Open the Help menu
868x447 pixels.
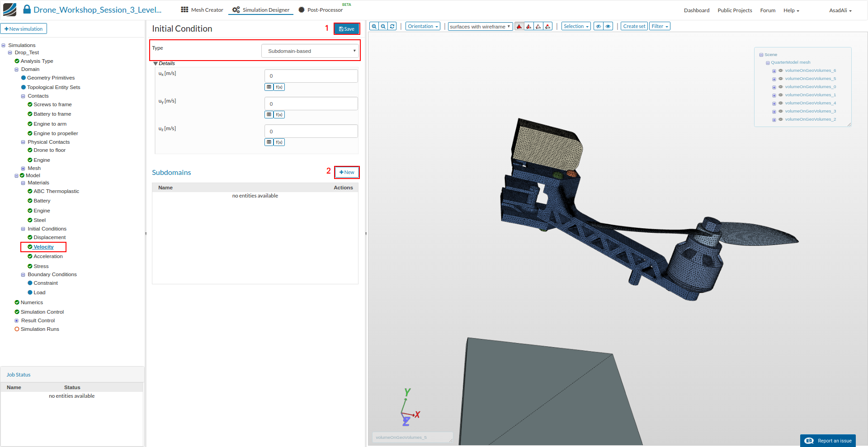click(x=791, y=10)
